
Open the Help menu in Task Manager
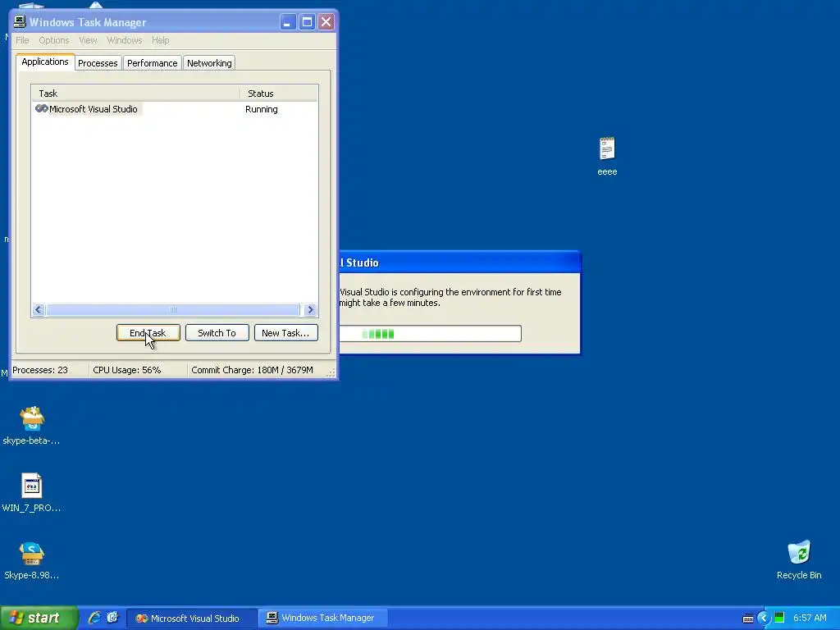pos(160,40)
